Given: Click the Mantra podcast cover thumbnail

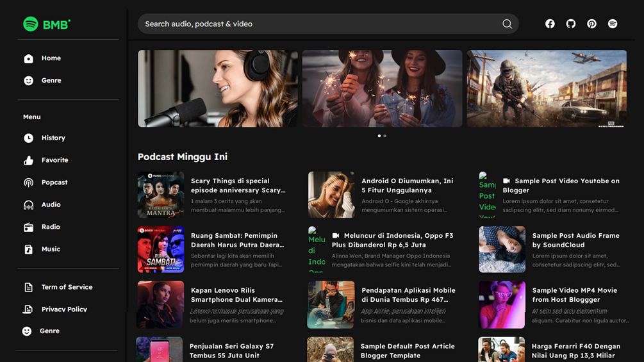Looking at the screenshot, I should [161, 195].
